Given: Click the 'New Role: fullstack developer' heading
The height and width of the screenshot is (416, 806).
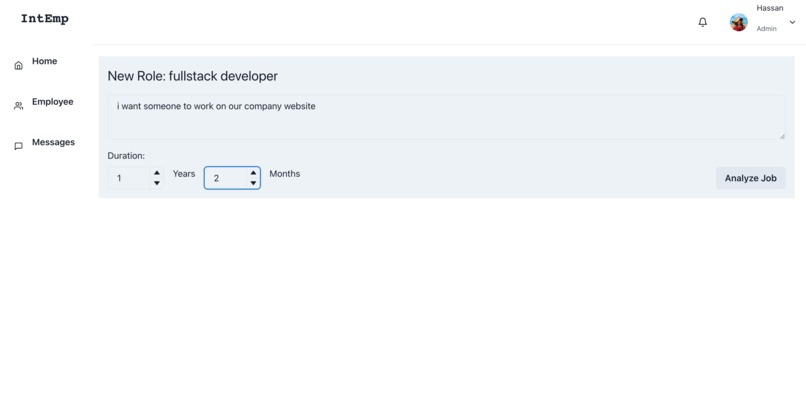Looking at the screenshot, I should tap(193, 76).
